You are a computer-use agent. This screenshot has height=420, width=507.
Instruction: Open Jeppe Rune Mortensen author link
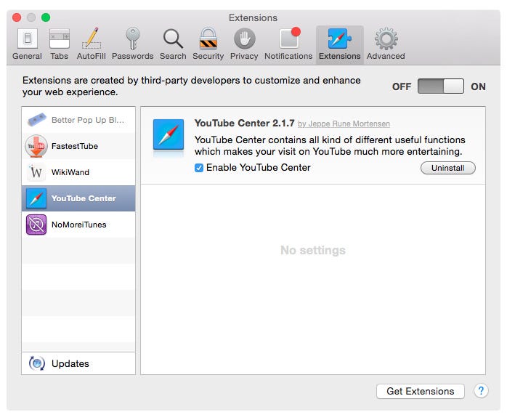click(x=344, y=124)
